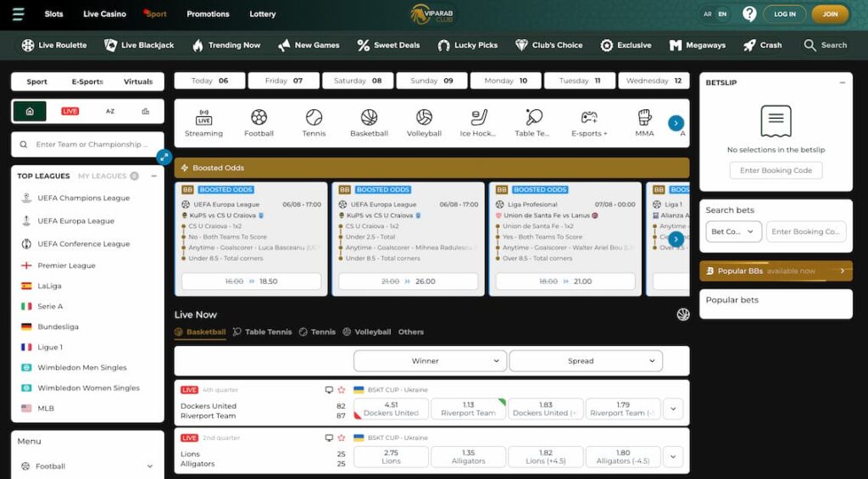The height and width of the screenshot is (479, 868).
Task: Open Premier League in Top Leagues
Action: [x=66, y=265]
